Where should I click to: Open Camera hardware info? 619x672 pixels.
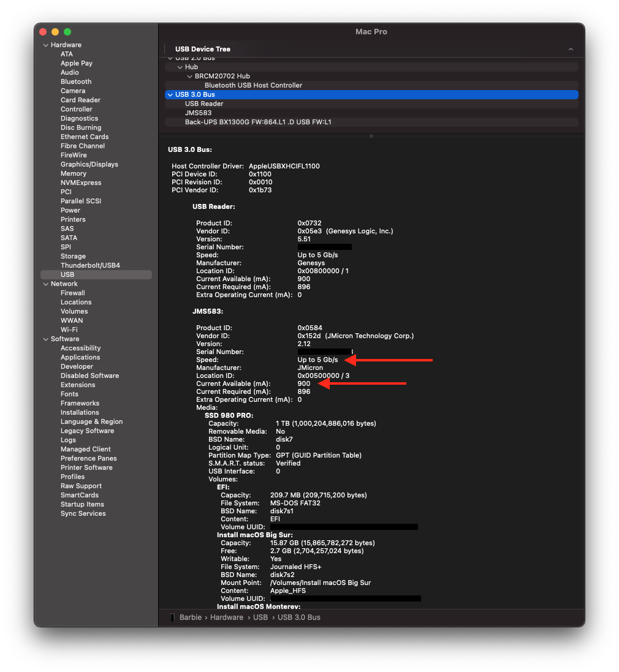pyautogui.click(x=73, y=91)
